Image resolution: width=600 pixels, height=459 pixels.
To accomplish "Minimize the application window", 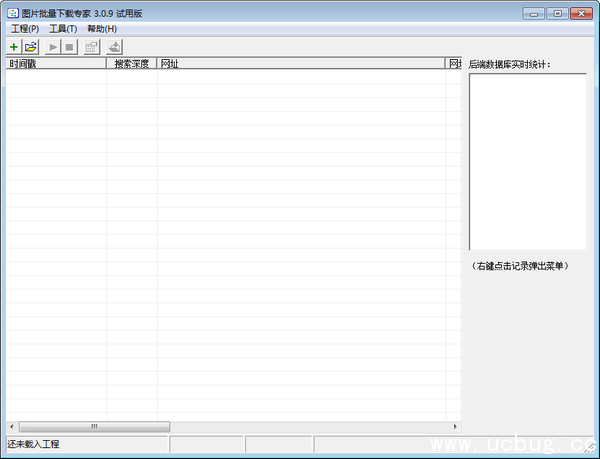I will (535, 13).
